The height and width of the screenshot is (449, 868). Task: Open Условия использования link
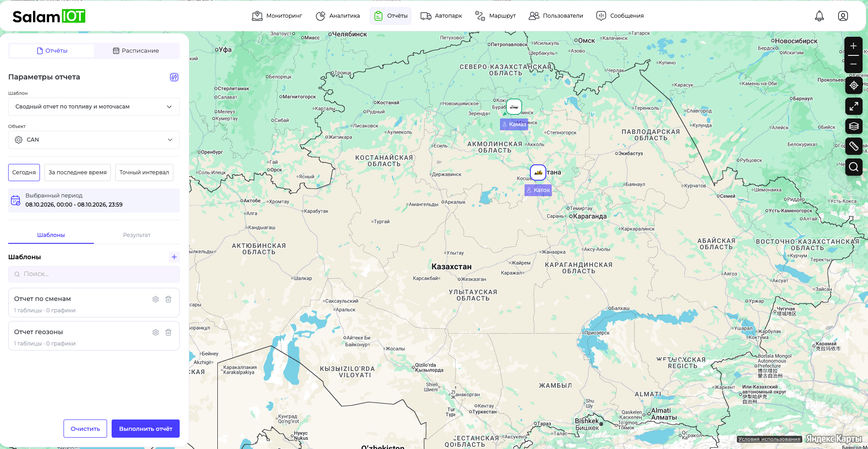[769, 439]
